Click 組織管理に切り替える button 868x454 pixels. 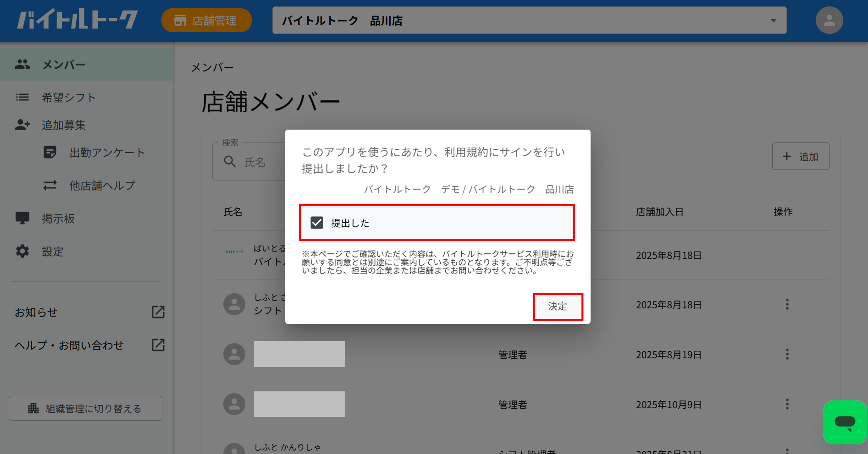point(86,408)
